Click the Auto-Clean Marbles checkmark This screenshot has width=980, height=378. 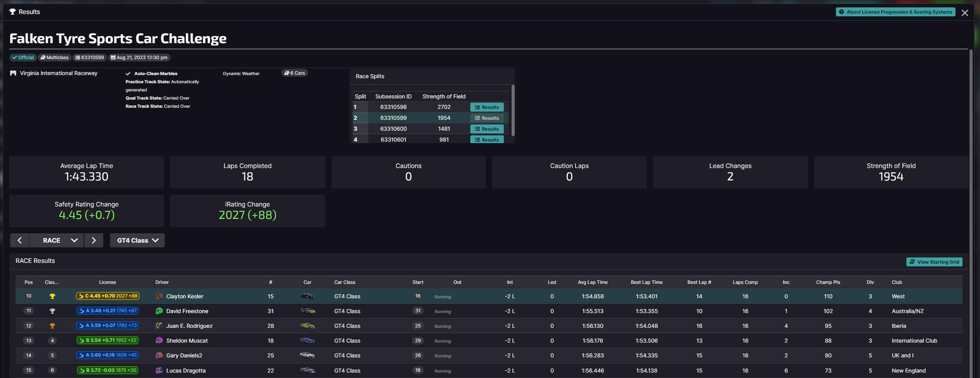click(x=128, y=73)
